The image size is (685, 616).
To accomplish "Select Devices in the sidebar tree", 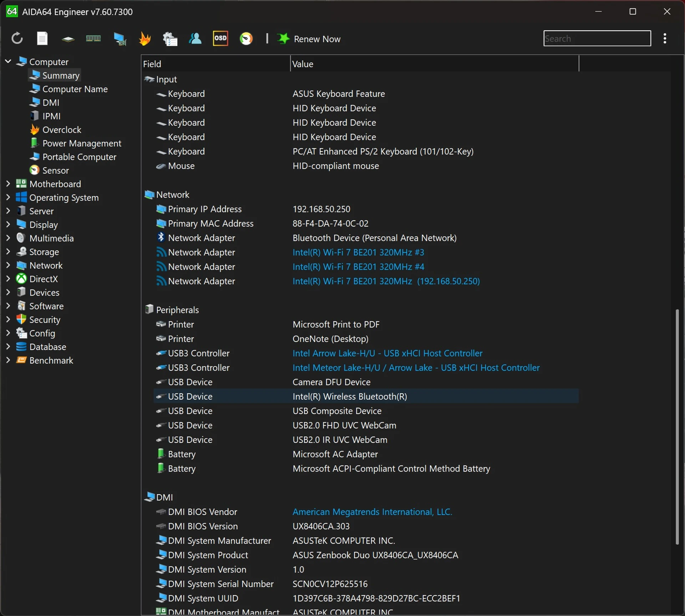I will click(38, 292).
